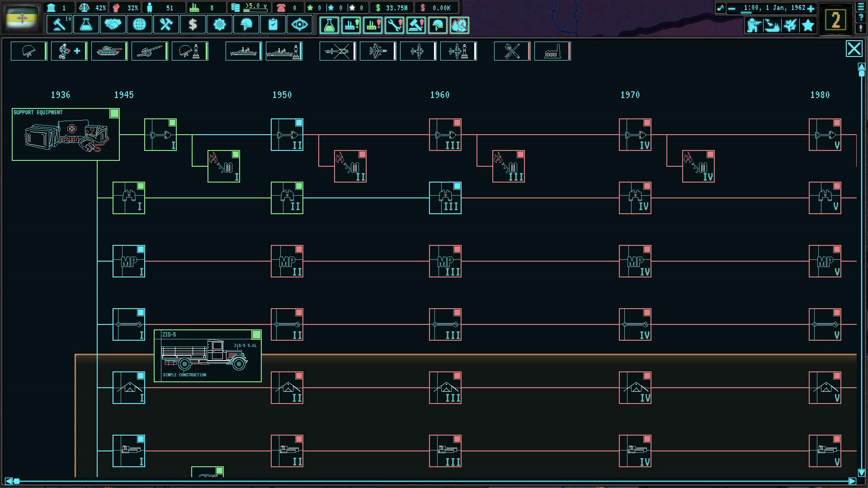Select the artillery research tab

tap(149, 51)
